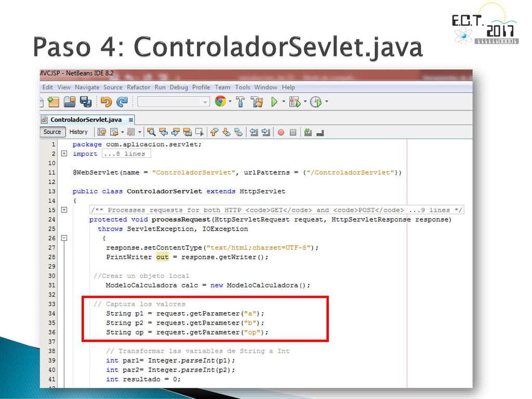Click Clean and Build hammer-broom icon
Screen dimensions: 532x399
pos(257,101)
